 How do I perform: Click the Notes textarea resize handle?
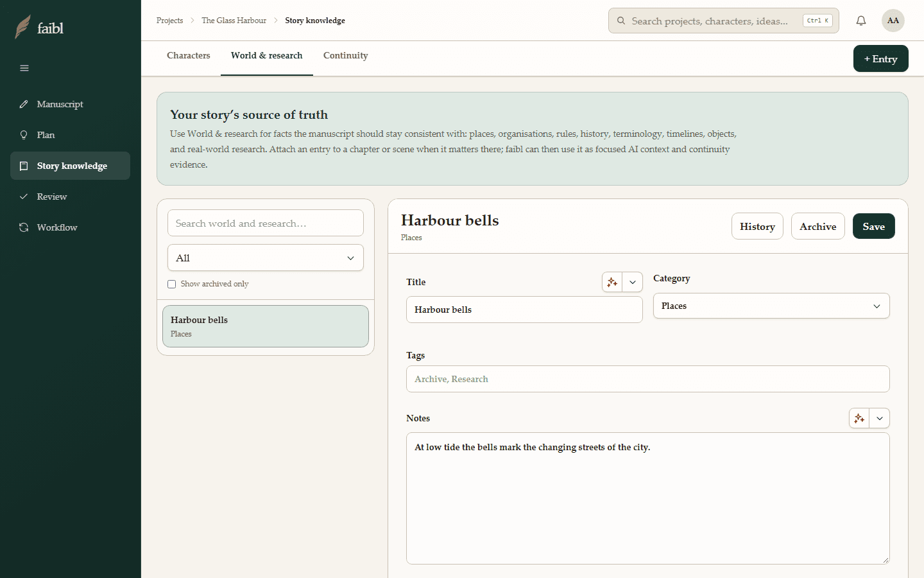(x=886, y=560)
